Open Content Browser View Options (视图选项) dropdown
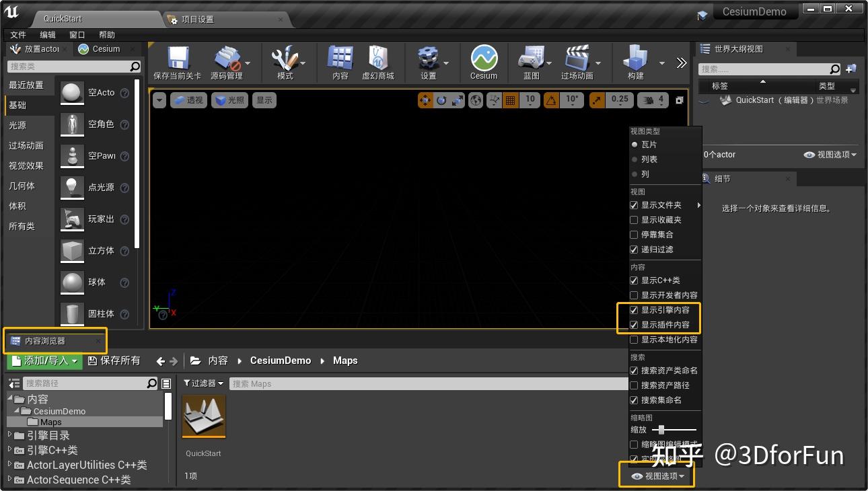The height and width of the screenshot is (491, 868). point(658,476)
